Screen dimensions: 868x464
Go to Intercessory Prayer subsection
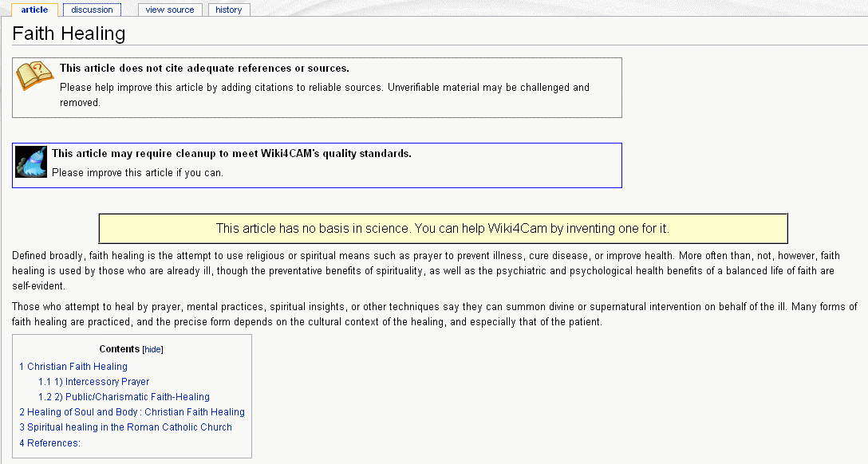pos(93,382)
